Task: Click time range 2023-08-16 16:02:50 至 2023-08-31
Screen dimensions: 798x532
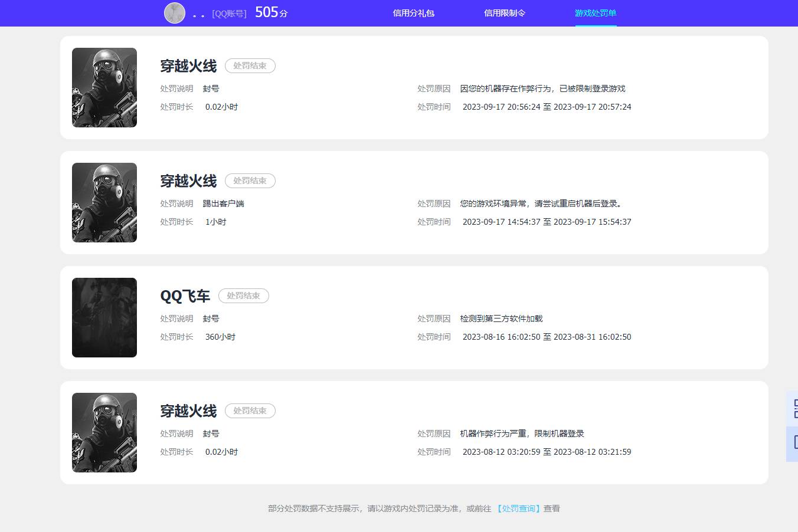Action: (x=547, y=337)
